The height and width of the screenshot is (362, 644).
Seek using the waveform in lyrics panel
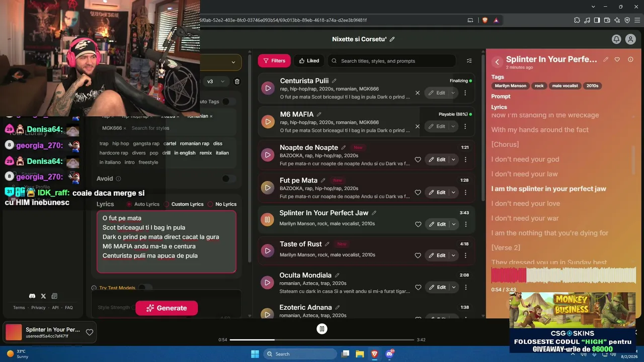(x=563, y=275)
